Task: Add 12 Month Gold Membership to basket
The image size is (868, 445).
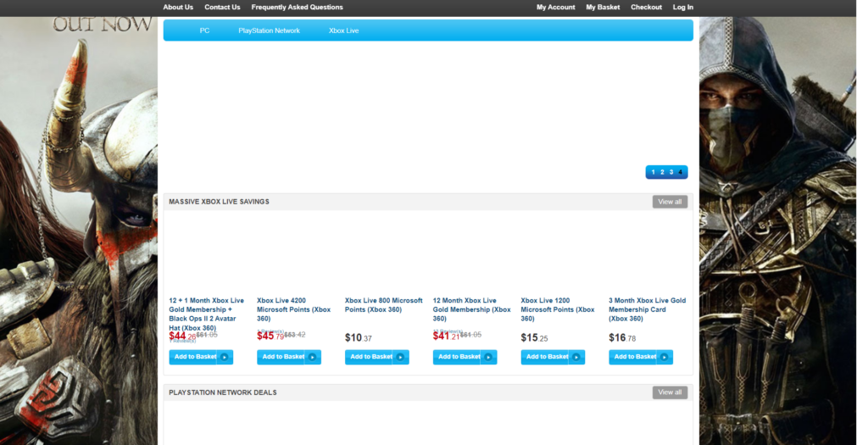Action: click(x=465, y=357)
